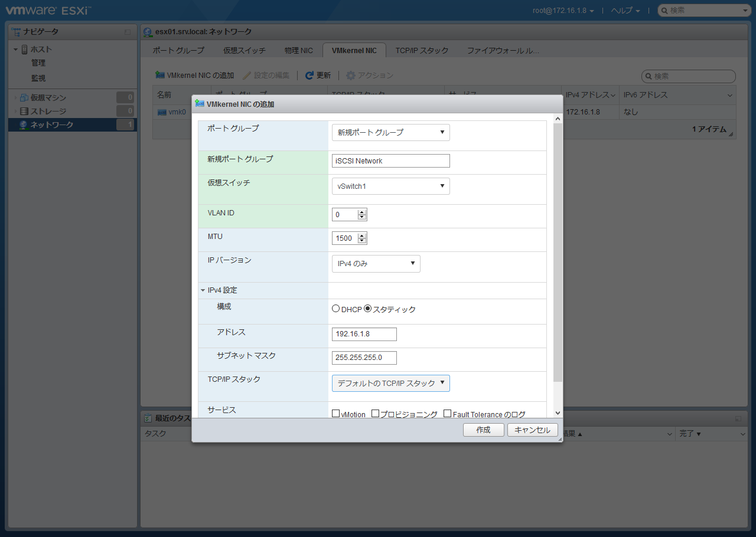
Task: Open the 完了 filter dropdown
Action: point(743,434)
